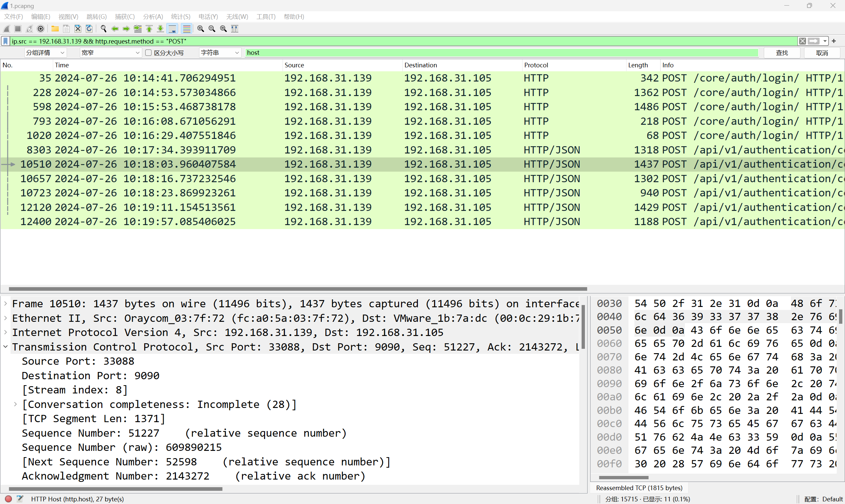Reset text zoom to normal size
The height and width of the screenshot is (504, 845).
click(223, 29)
